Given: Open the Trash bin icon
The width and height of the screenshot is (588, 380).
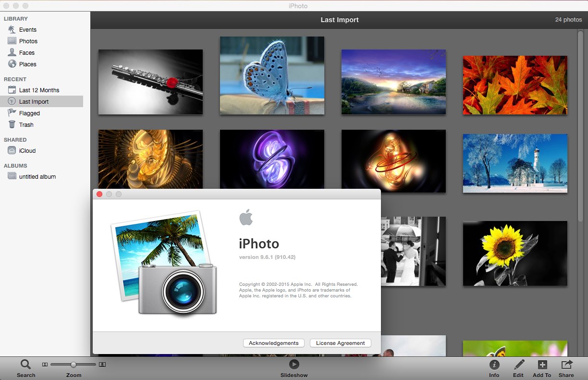Looking at the screenshot, I should tap(12, 124).
